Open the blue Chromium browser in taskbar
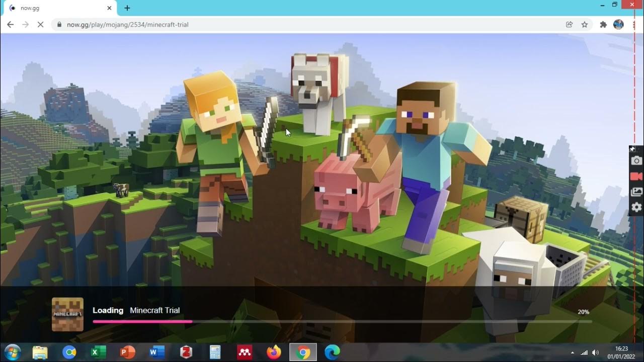The image size is (644, 362). pyautogui.click(x=69, y=352)
